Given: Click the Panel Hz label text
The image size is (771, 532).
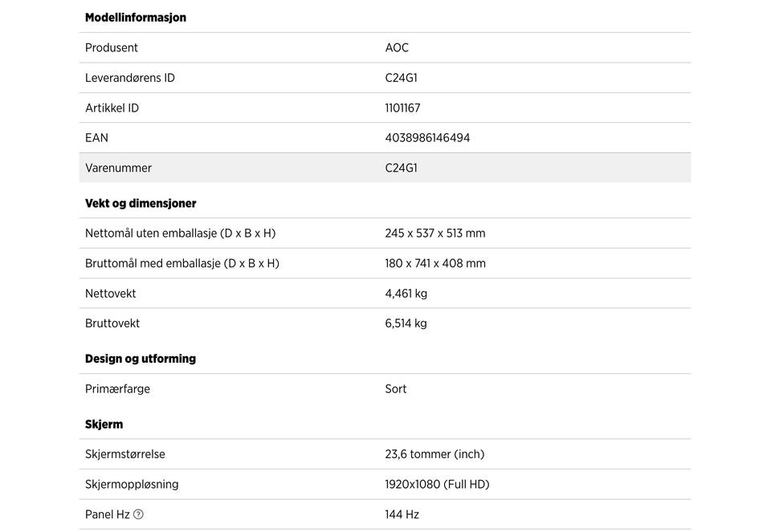Looking at the screenshot, I should 107,514.
